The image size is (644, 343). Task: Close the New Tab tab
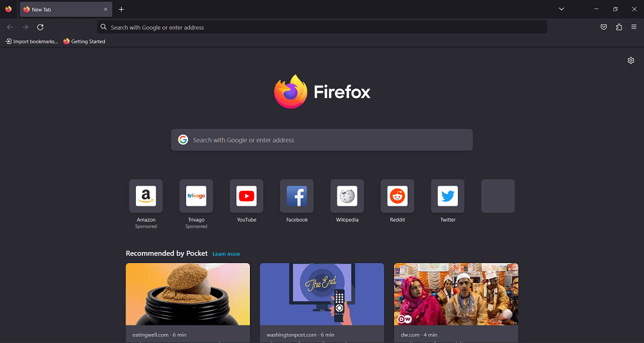click(106, 10)
